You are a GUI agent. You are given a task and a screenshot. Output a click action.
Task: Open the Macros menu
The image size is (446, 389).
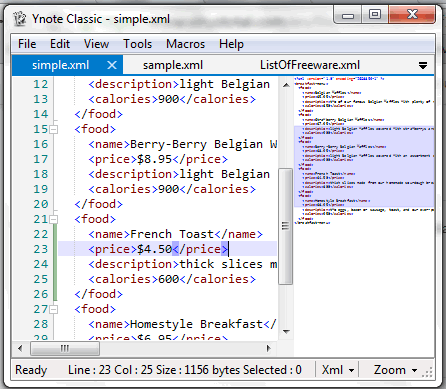pyautogui.click(x=185, y=44)
